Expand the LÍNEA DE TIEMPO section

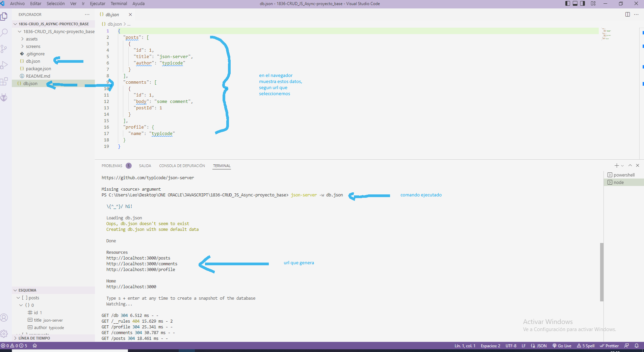point(53,338)
